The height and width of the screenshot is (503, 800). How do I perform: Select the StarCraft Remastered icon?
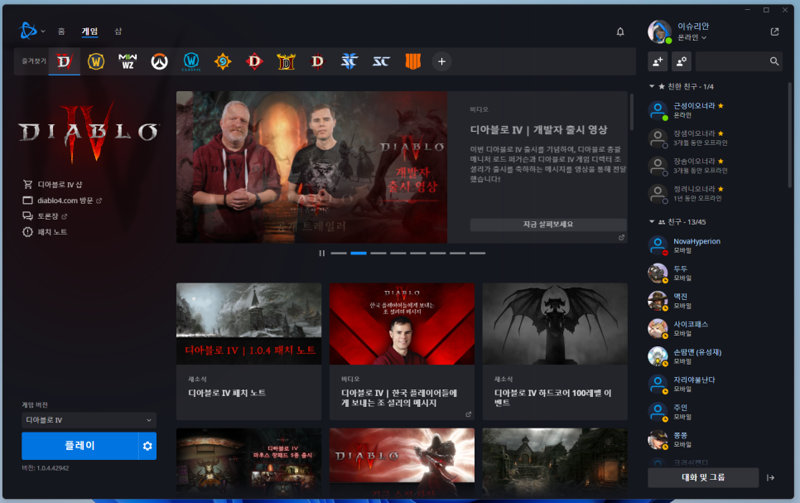coord(381,62)
